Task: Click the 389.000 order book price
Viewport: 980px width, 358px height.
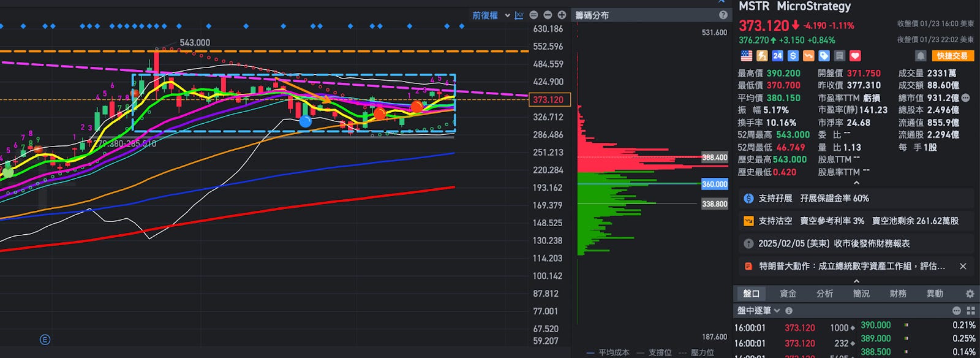Action: [876, 338]
